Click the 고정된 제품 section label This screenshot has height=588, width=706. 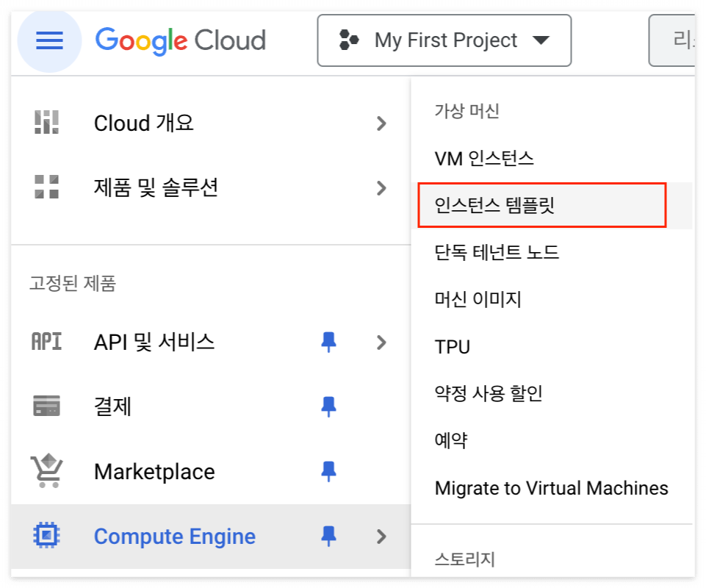[x=73, y=284]
